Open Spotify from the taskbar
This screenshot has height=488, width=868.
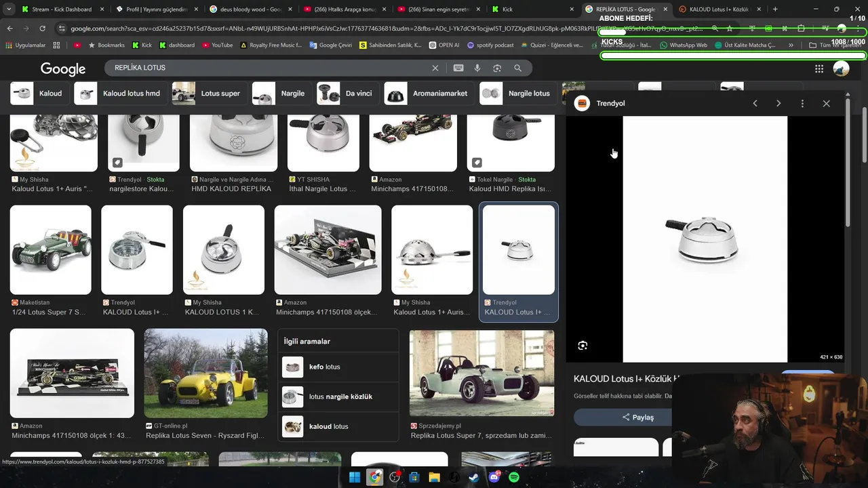click(514, 477)
